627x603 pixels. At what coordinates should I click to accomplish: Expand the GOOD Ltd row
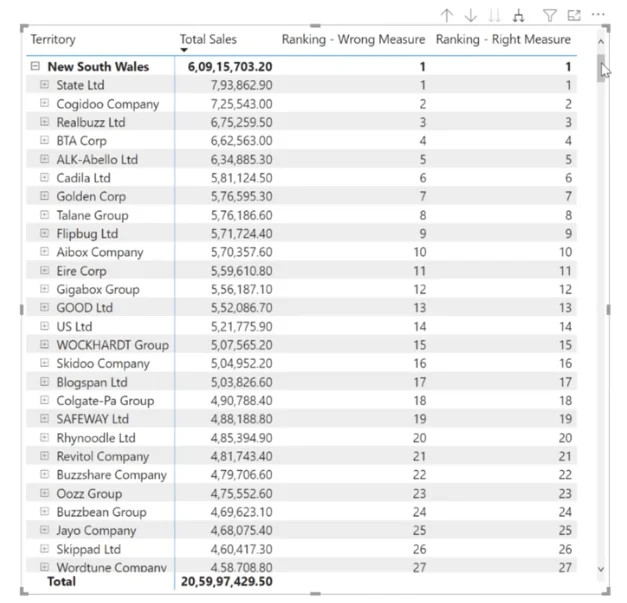(x=44, y=307)
